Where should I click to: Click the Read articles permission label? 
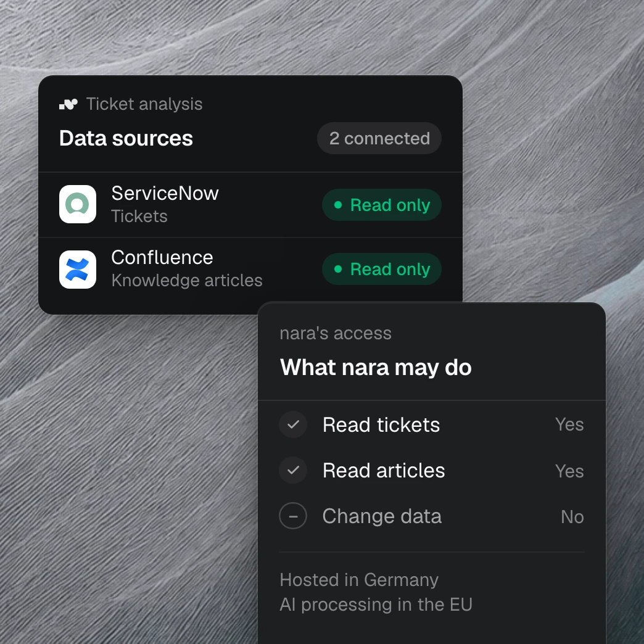(384, 470)
